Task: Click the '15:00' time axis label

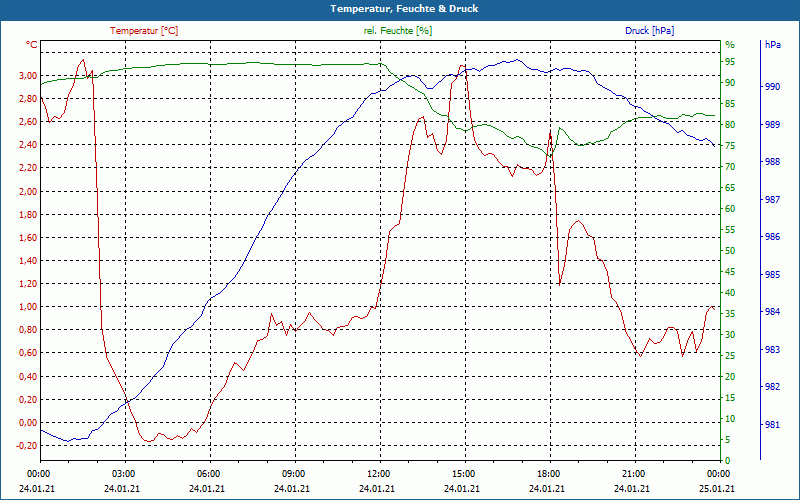Action: tap(463, 474)
